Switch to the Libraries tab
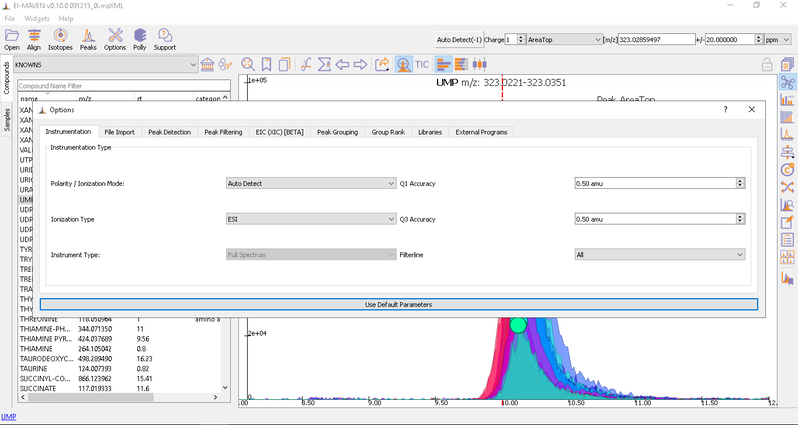The width and height of the screenshot is (798, 425). point(430,132)
